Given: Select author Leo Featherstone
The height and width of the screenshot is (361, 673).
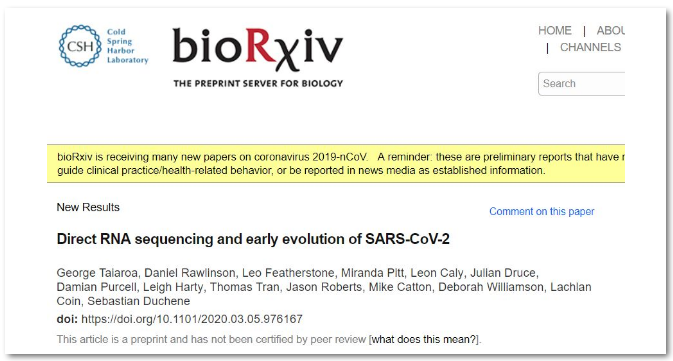Looking at the screenshot, I should point(288,273).
